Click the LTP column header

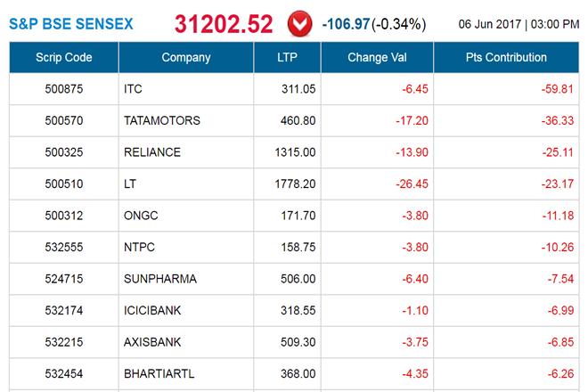tap(288, 58)
